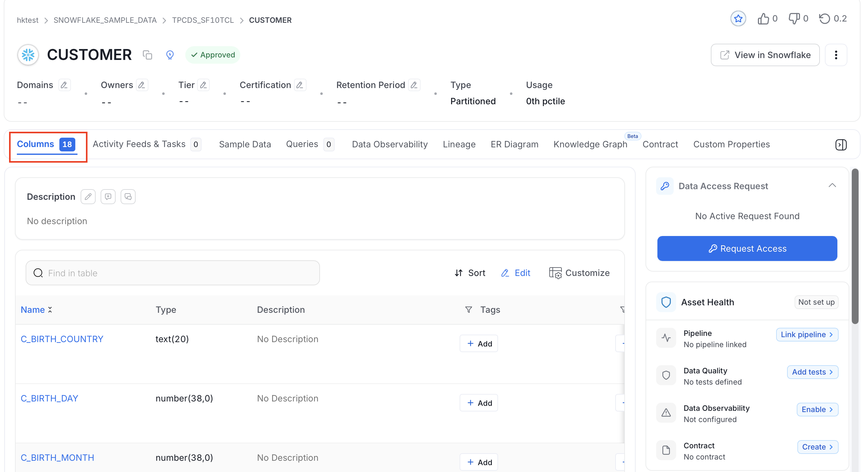Click the Find in table search field
The width and height of the screenshot is (868, 472).
click(x=172, y=273)
